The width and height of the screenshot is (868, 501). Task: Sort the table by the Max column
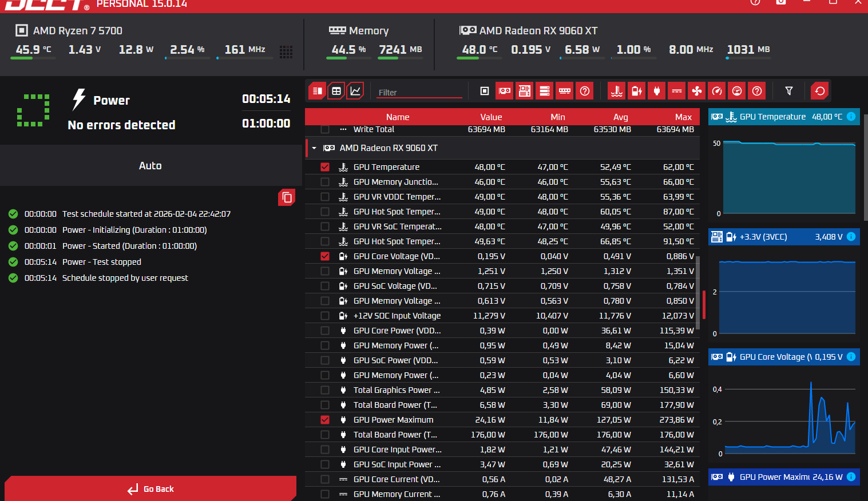point(683,117)
